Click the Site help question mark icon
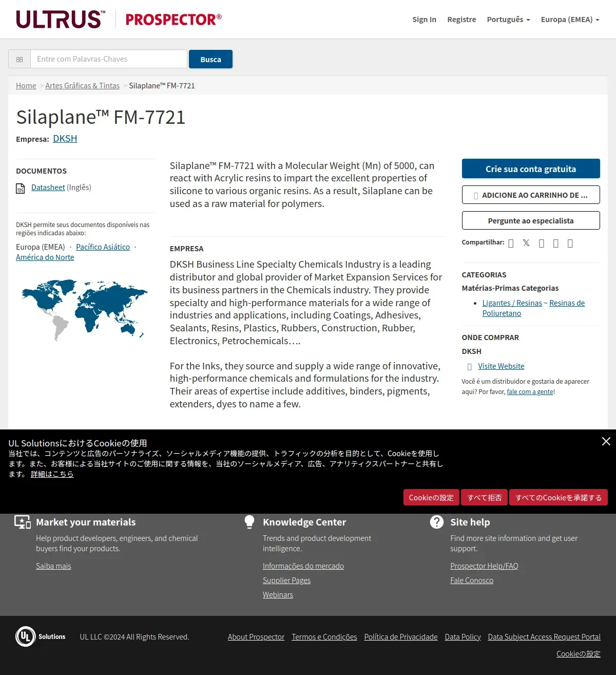Screen dimensions: 616x675 tap(437, 522)
